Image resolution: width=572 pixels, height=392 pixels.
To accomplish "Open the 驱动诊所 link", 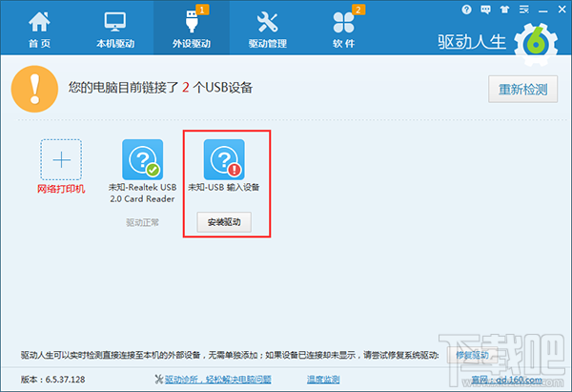I will (217, 380).
